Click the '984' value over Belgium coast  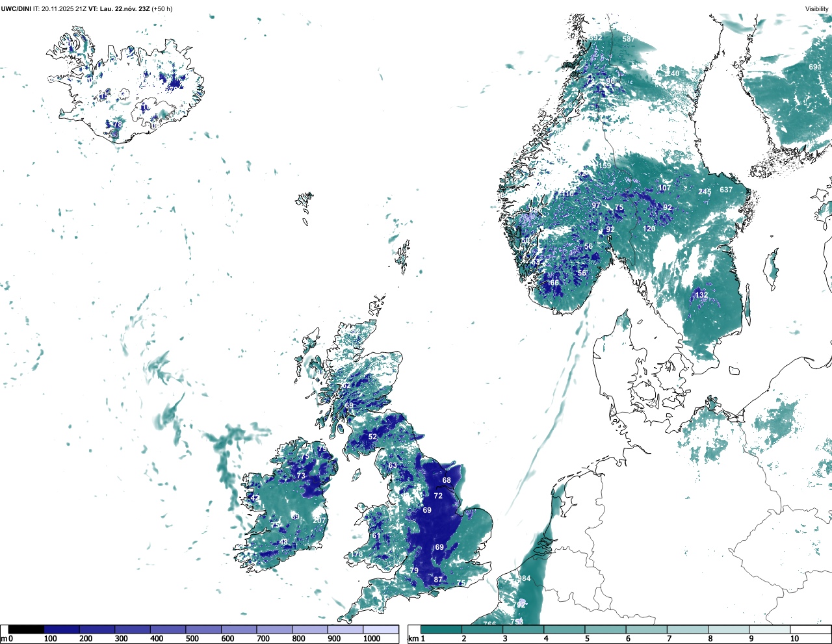tap(524, 578)
